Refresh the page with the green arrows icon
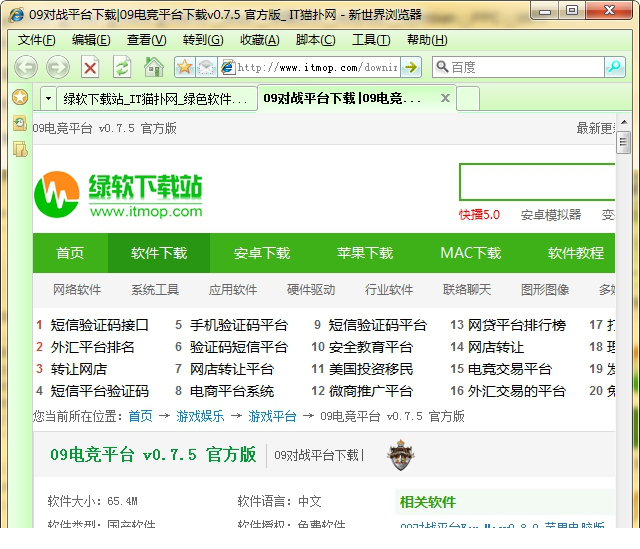 coord(122,67)
